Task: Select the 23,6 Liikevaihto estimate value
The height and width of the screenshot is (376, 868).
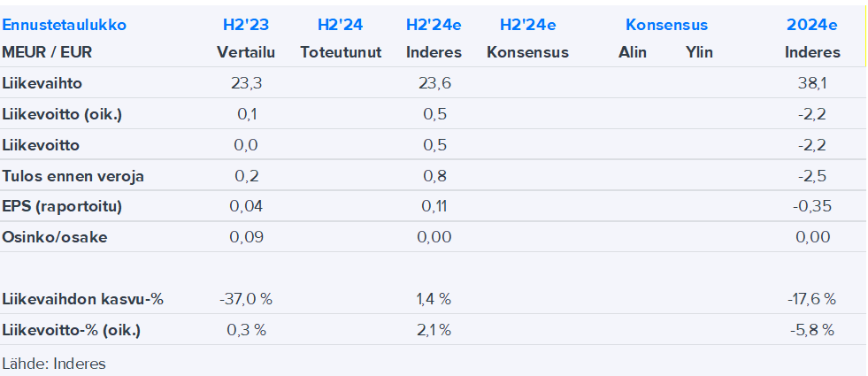Action: tap(434, 84)
